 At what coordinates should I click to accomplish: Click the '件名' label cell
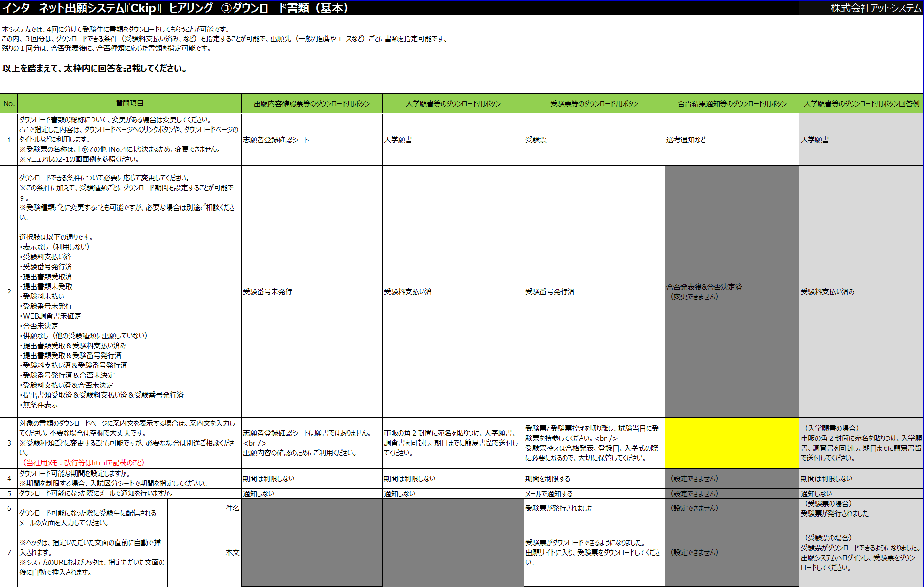point(204,508)
